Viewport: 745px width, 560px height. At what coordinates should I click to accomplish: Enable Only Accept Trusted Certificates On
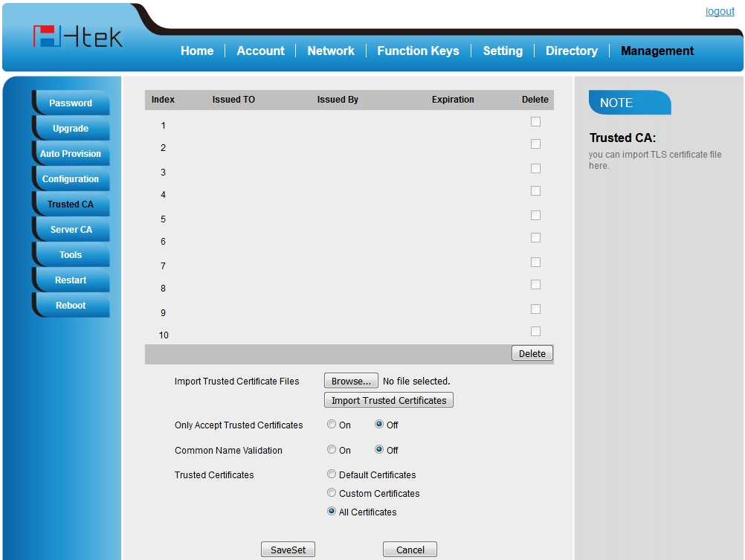pos(332,425)
